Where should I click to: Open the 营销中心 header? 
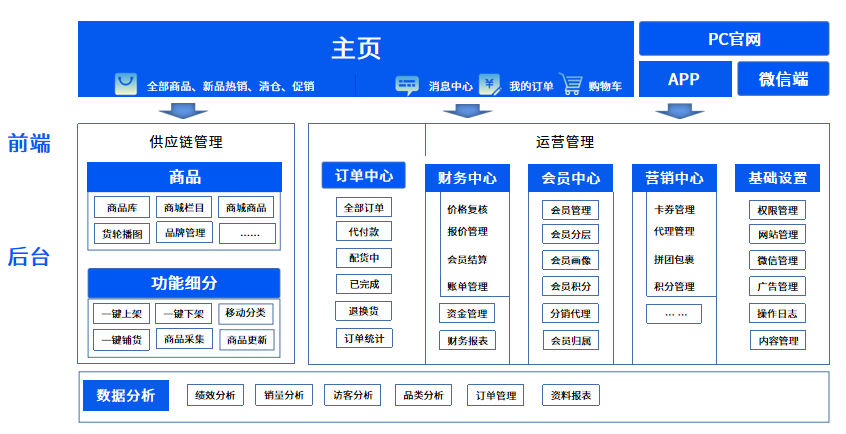coord(674,178)
